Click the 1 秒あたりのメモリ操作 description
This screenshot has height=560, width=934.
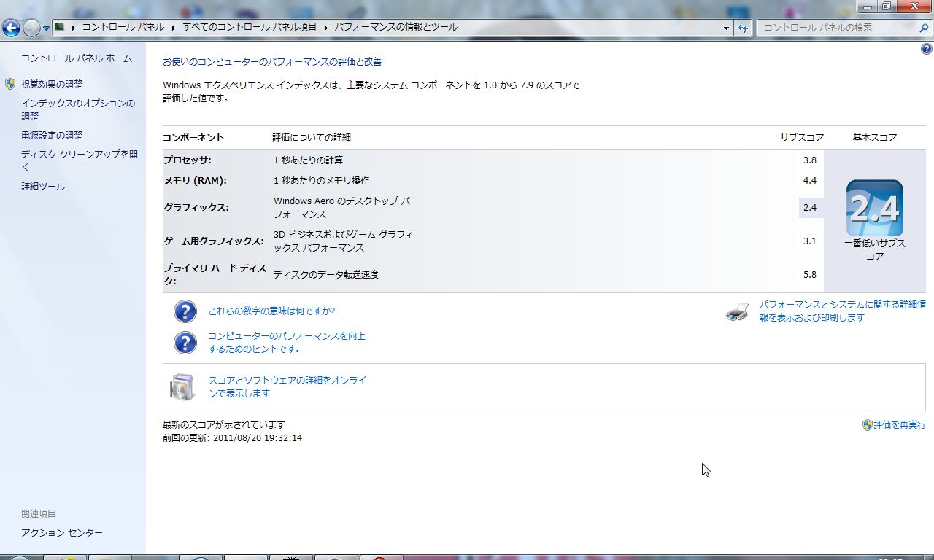tap(321, 181)
